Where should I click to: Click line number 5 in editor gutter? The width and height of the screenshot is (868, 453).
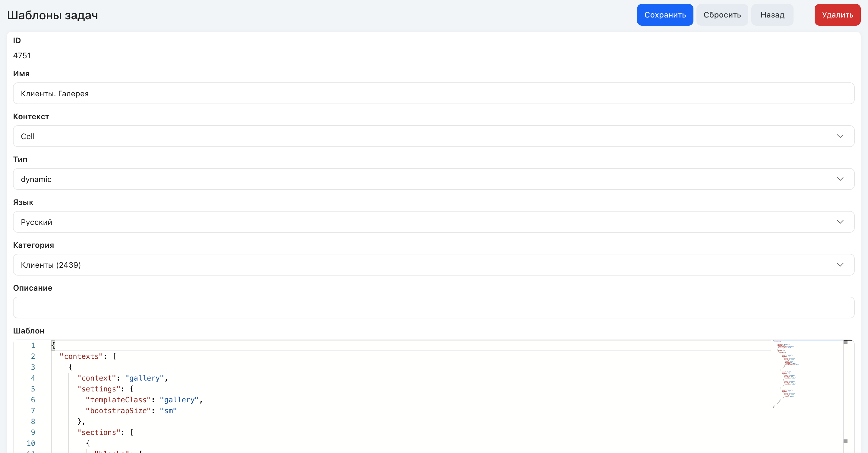click(33, 389)
